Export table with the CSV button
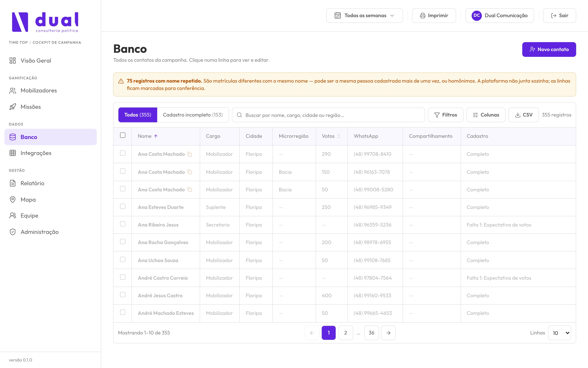Image resolution: width=588 pixels, height=368 pixels. [x=524, y=115]
